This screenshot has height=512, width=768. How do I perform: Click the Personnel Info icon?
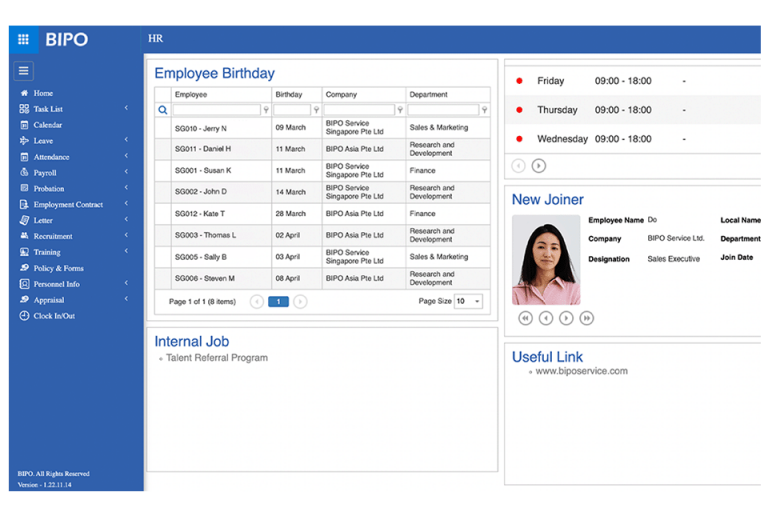24,284
